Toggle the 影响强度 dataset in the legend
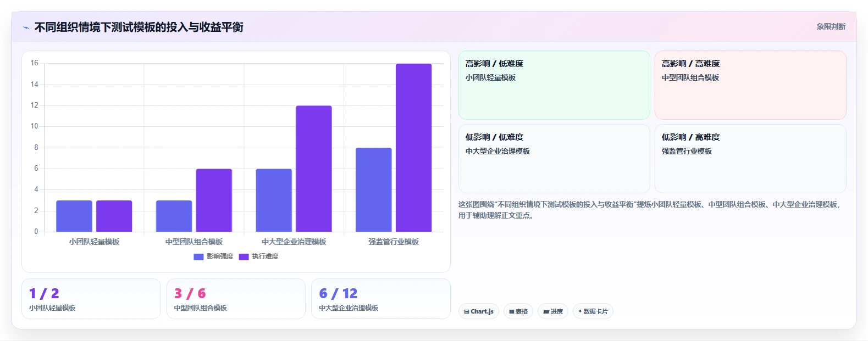Viewport: 868px width, 341px height. point(214,256)
